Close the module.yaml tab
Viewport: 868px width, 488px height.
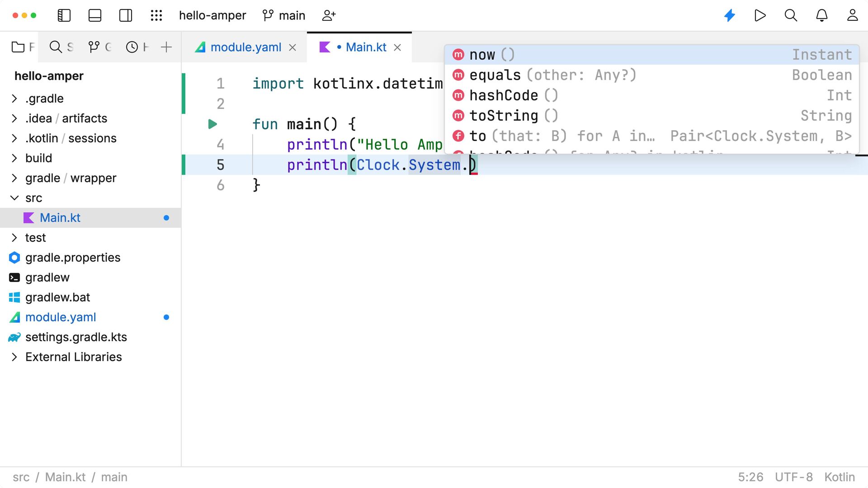[292, 47]
